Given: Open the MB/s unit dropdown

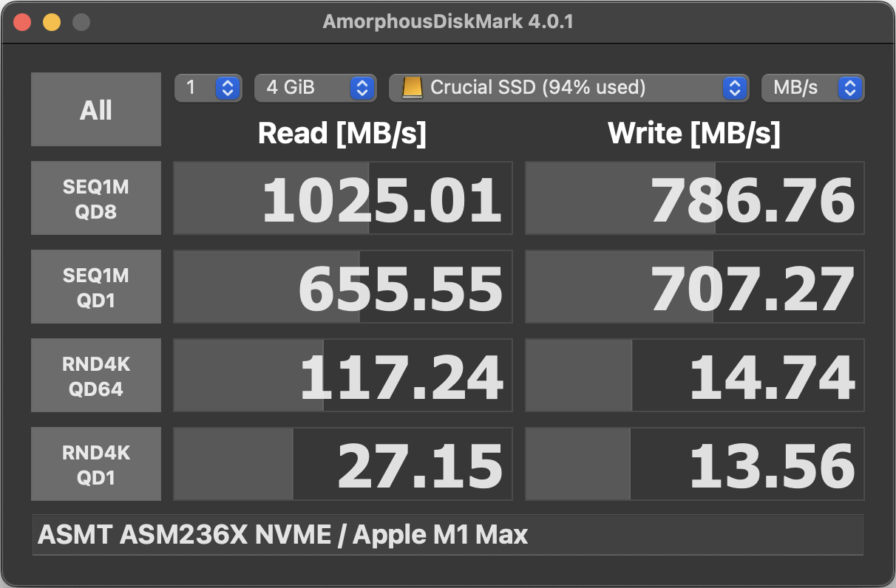Looking at the screenshot, I should [x=812, y=88].
